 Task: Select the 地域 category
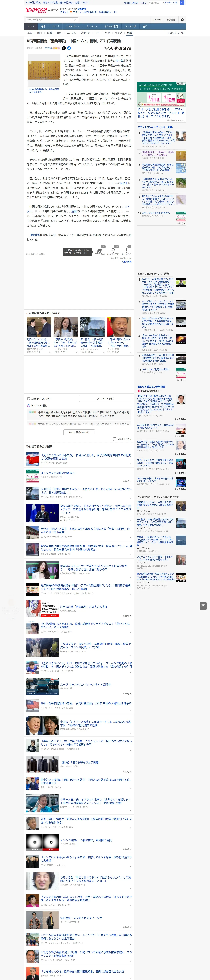coord(129,33)
